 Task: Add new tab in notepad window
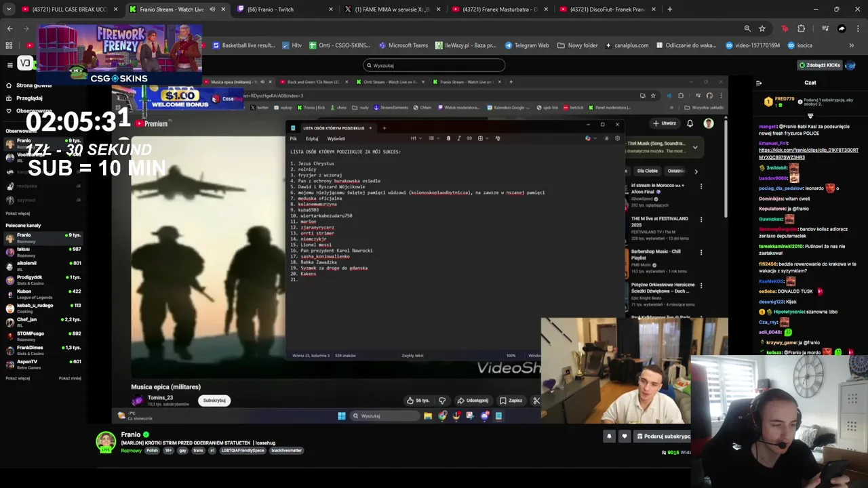point(384,128)
